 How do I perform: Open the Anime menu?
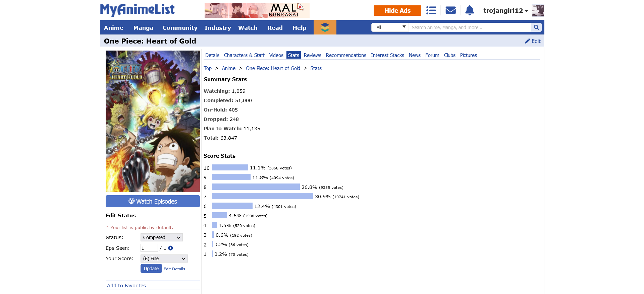click(x=113, y=28)
